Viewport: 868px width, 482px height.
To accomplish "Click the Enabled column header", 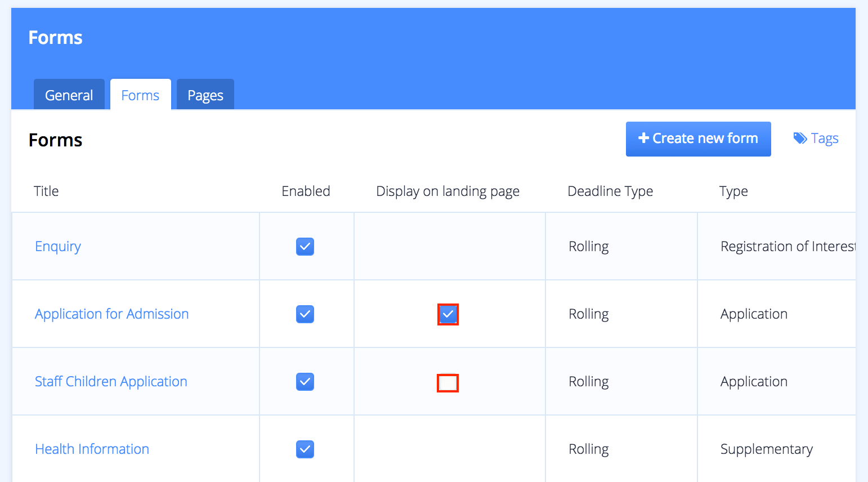I will tap(306, 191).
